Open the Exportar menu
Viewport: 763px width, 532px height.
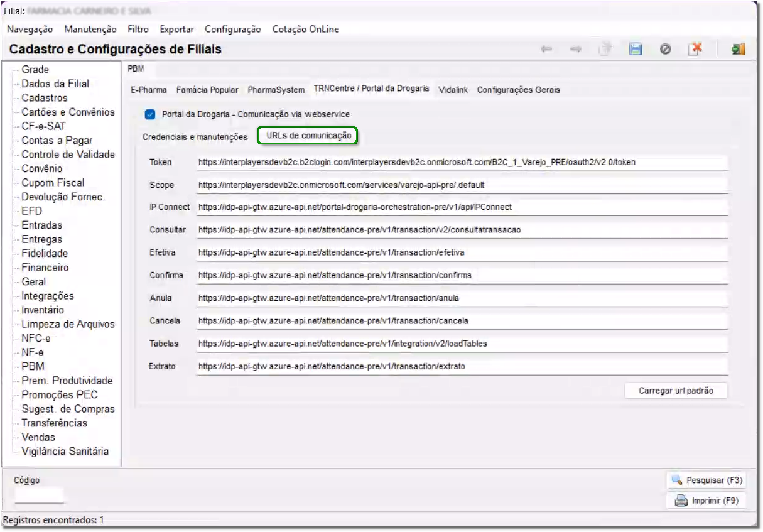177,29
